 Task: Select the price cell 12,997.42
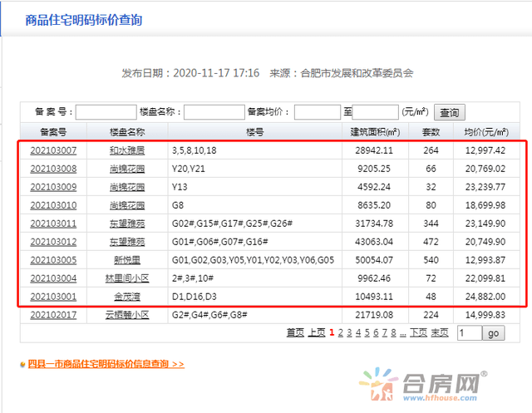click(x=485, y=150)
